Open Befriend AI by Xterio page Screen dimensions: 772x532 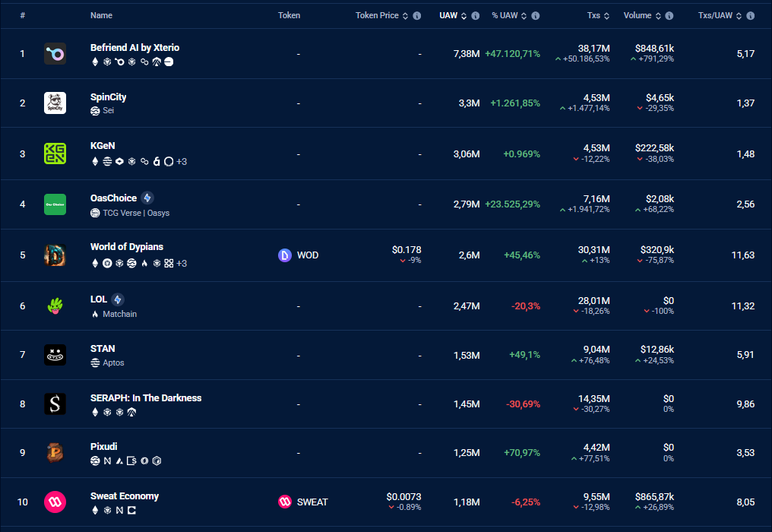pyautogui.click(x=135, y=48)
